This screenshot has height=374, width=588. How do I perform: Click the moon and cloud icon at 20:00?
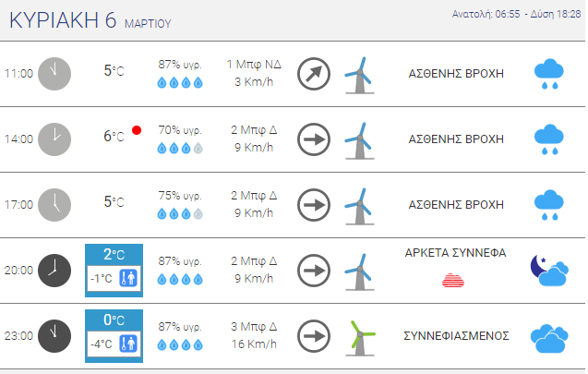pos(547,270)
